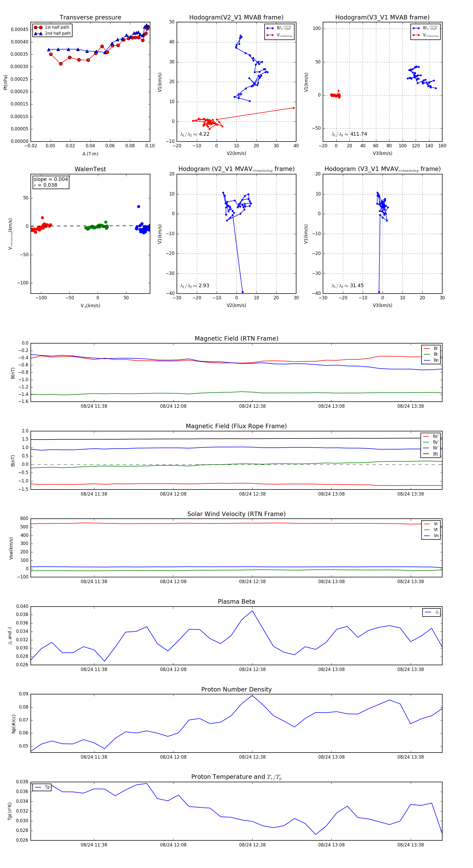
Task: Click the proton density curve peak near 12:38
Action: coord(252,695)
